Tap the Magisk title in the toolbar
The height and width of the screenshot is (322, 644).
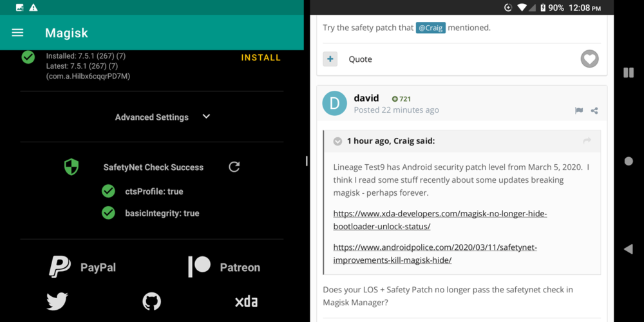tap(66, 33)
